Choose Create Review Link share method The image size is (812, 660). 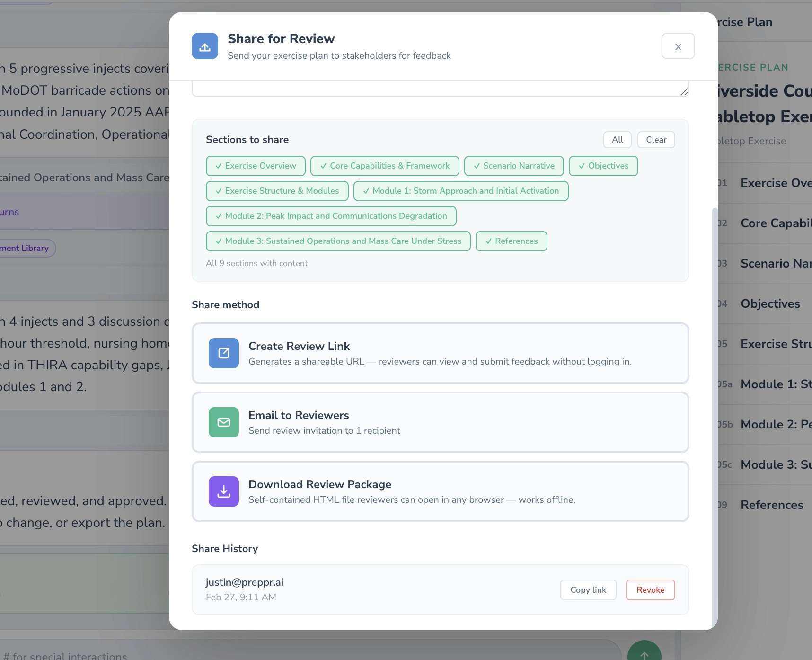coord(441,353)
